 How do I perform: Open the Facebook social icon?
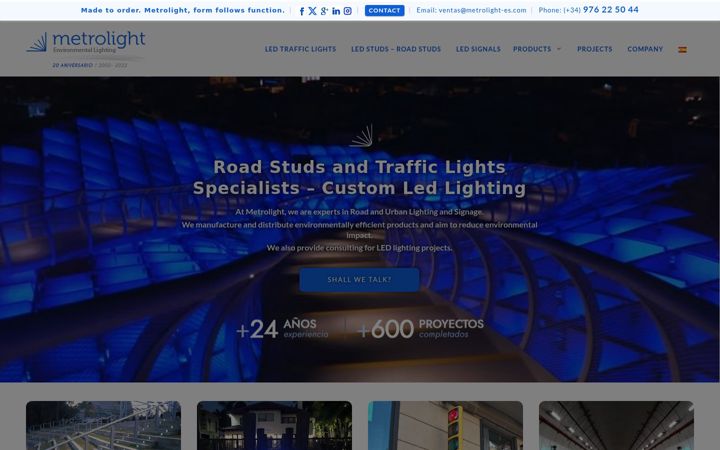click(x=302, y=11)
